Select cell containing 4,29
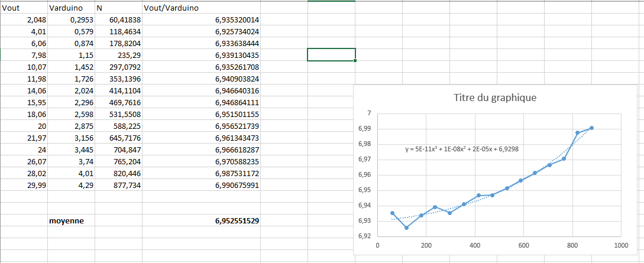 coord(71,186)
